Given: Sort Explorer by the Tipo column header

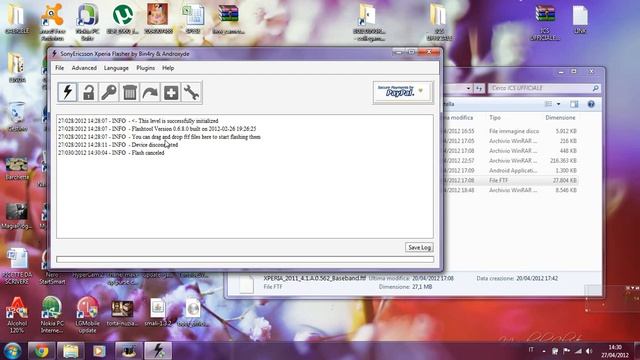Looking at the screenshot, I should pos(495,118).
